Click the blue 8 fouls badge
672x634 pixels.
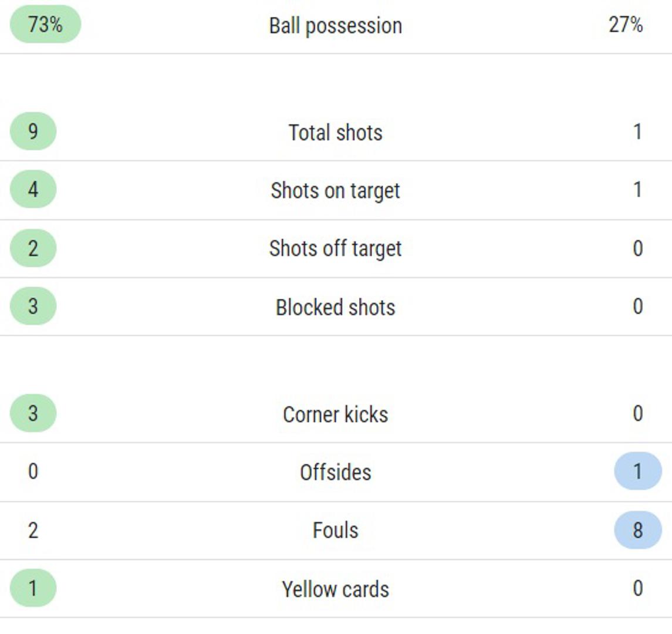(x=637, y=530)
